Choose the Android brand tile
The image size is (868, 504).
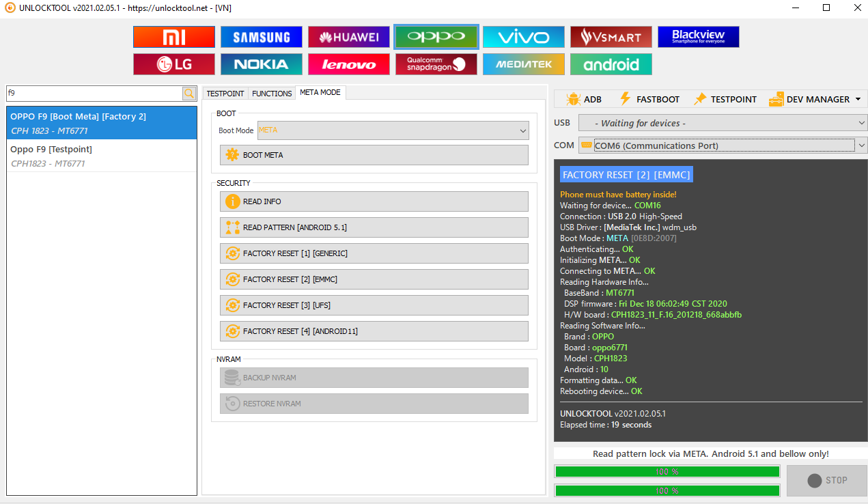[611, 64]
